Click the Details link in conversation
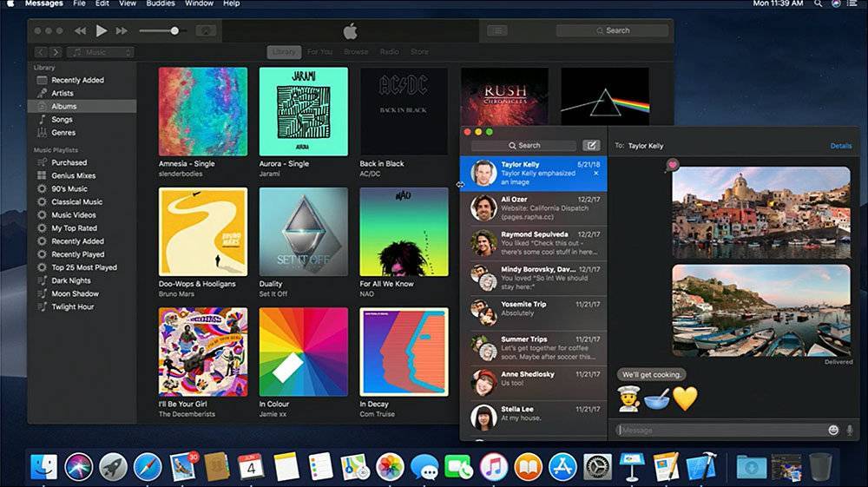Image resolution: width=868 pixels, height=487 pixels. pos(840,146)
